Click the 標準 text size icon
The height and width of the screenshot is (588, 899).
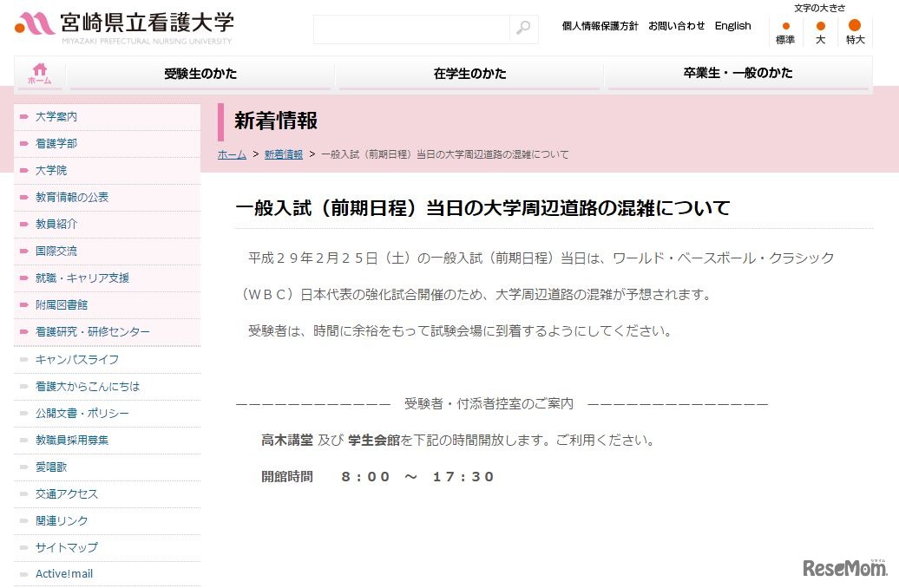[784, 33]
